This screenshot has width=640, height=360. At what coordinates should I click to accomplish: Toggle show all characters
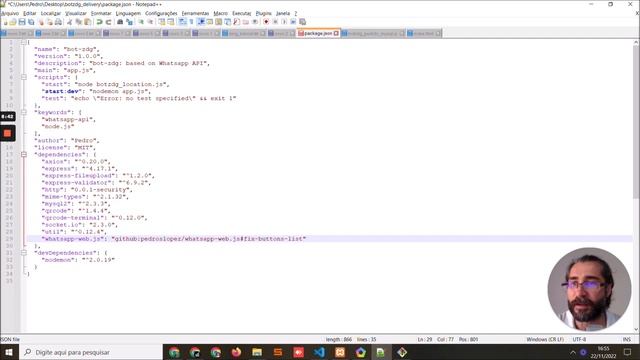point(191,22)
